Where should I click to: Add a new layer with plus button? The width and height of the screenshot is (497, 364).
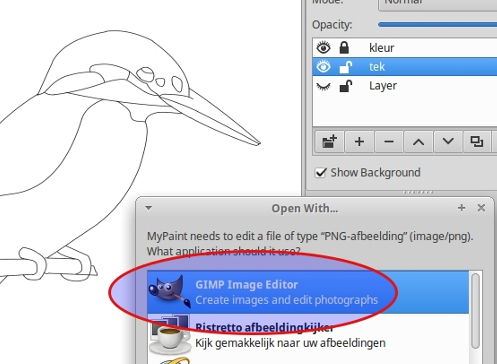(359, 142)
